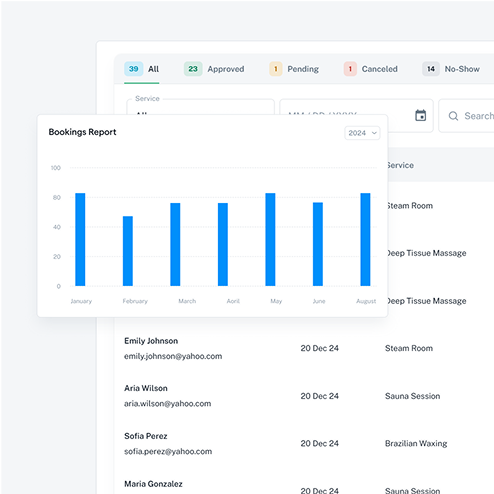494x494 pixels.
Task: Open the Canceled tab
Action: [x=371, y=69]
